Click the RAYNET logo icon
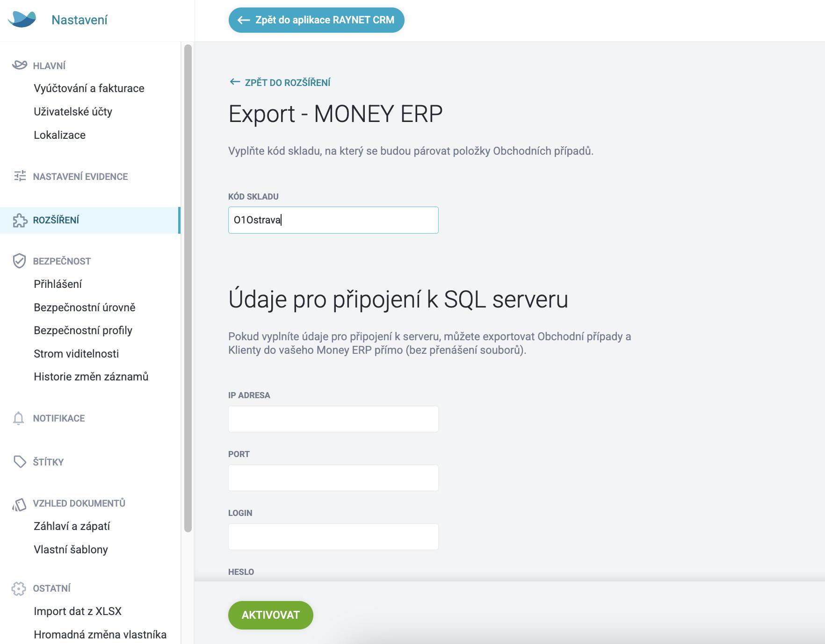825x644 pixels. (22, 20)
